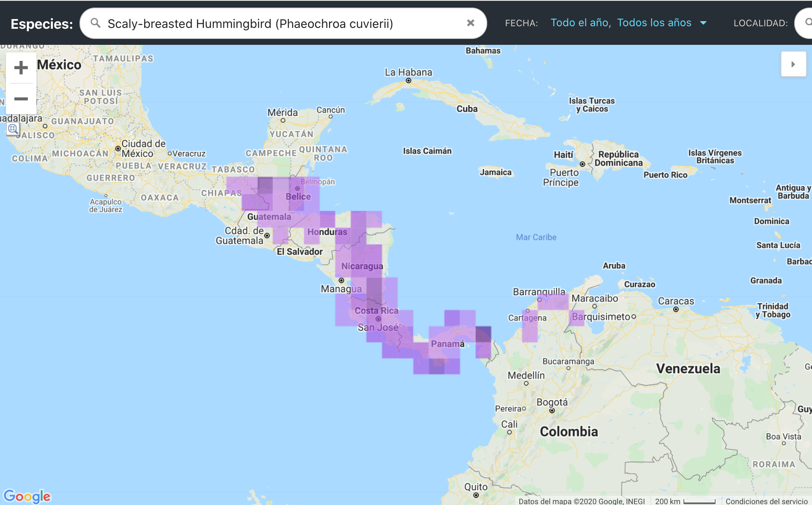Image resolution: width=812 pixels, height=505 pixels.
Task: Click the search magnifier in species field
Action: pyautogui.click(x=96, y=23)
